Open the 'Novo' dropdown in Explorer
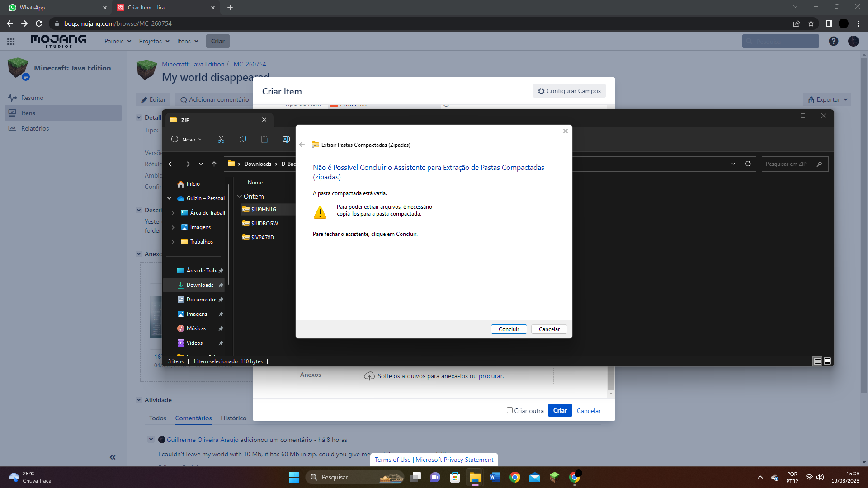Image resolution: width=868 pixels, height=488 pixels. pos(187,139)
